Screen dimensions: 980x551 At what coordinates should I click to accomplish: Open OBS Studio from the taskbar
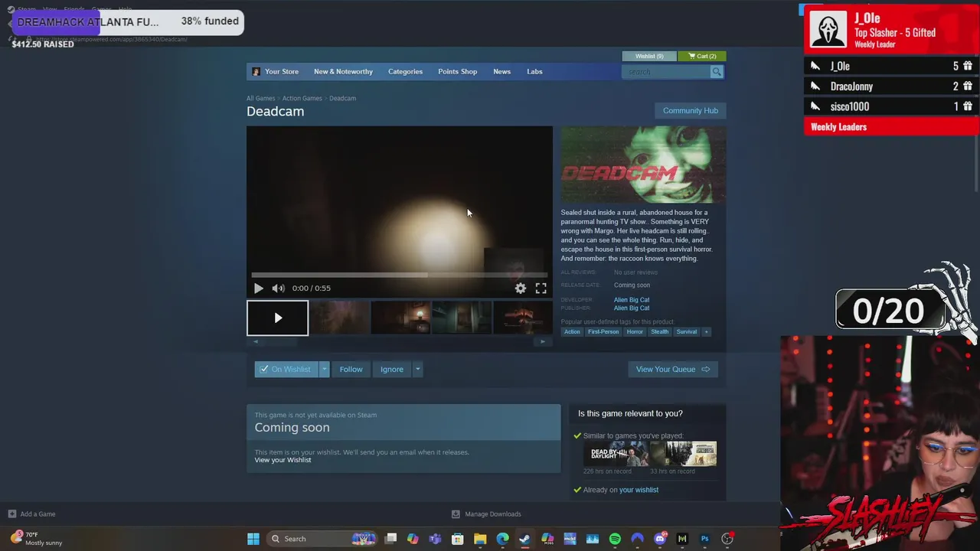(727, 539)
